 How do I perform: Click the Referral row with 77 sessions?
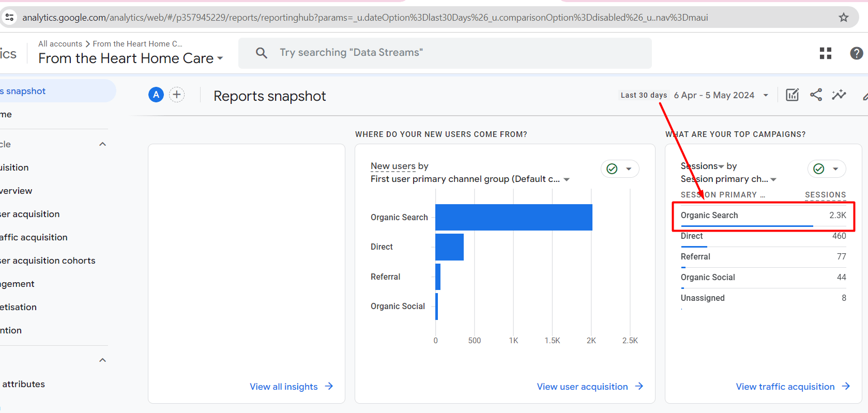pos(763,257)
